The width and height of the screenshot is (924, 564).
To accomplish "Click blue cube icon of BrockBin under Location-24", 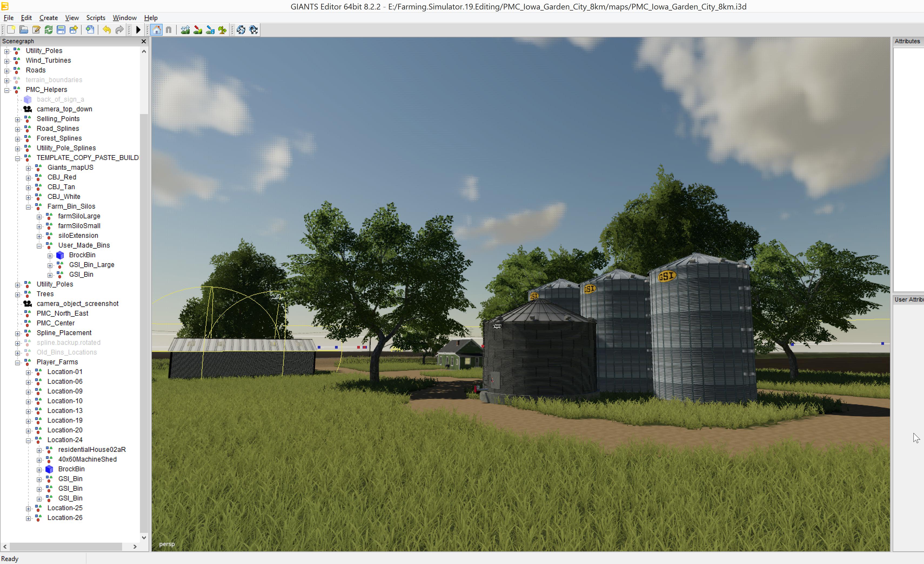I will pyautogui.click(x=49, y=469).
